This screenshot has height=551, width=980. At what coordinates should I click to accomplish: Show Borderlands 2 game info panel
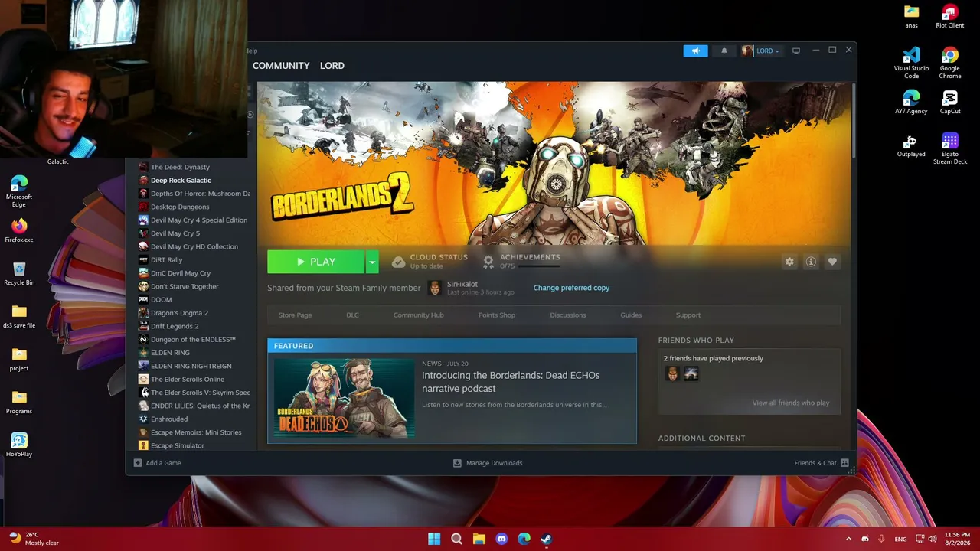(811, 262)
